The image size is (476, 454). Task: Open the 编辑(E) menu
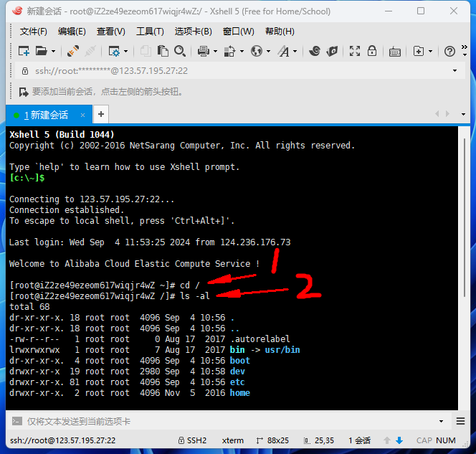pyautogui.click(x=72, y=32)
